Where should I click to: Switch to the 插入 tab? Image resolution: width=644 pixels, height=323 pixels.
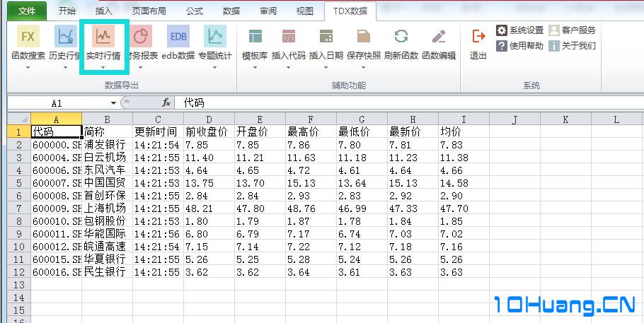[103, 11]
